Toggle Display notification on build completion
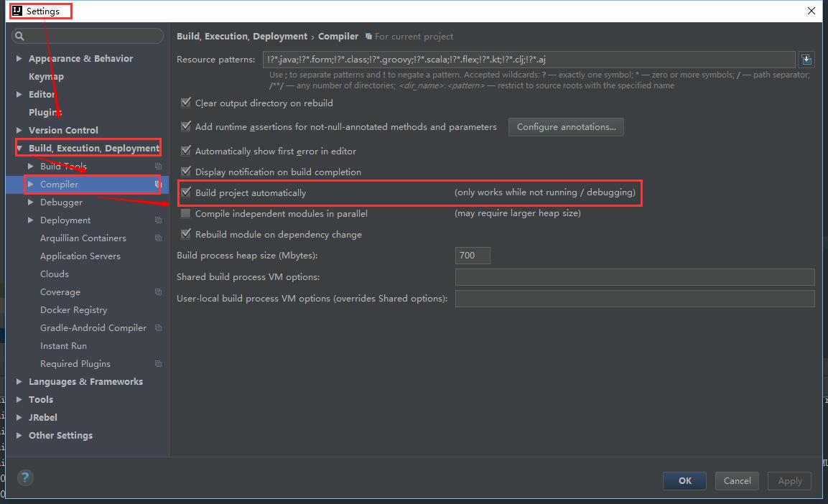 coord(185,171)
